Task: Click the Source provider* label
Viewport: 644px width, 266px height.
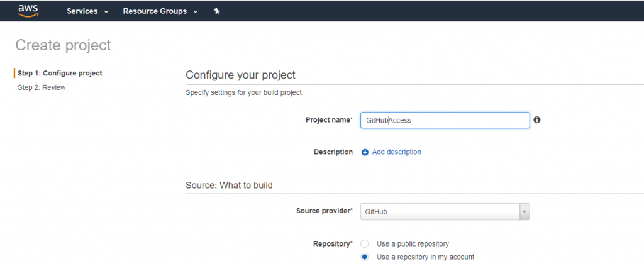Action: [325, 211]
